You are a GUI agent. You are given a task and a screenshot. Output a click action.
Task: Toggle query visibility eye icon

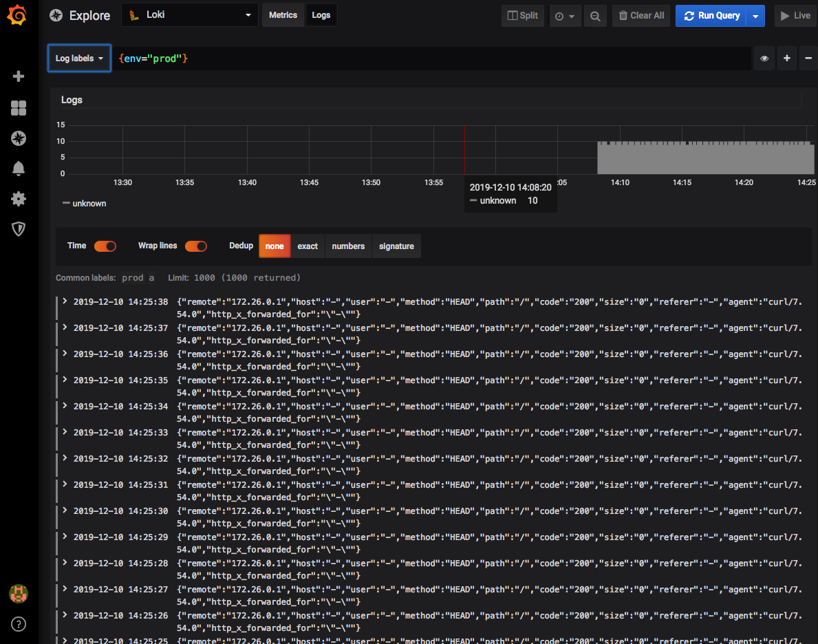coord(764,58)
